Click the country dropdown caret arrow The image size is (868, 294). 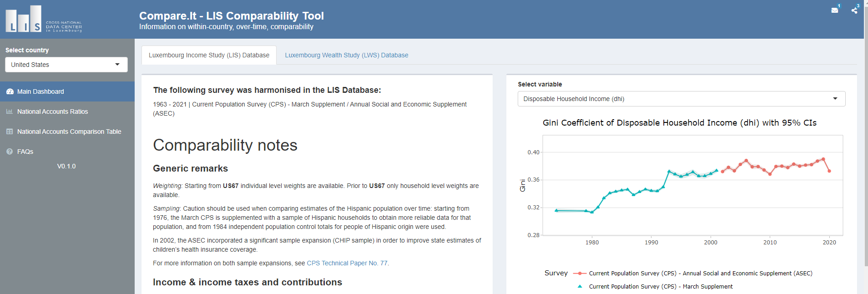click(117, 65)
